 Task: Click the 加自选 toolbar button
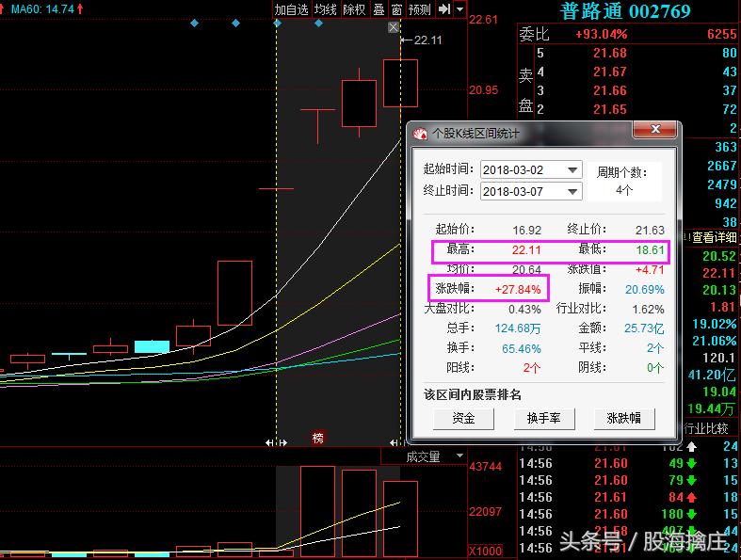click(291, 9)
